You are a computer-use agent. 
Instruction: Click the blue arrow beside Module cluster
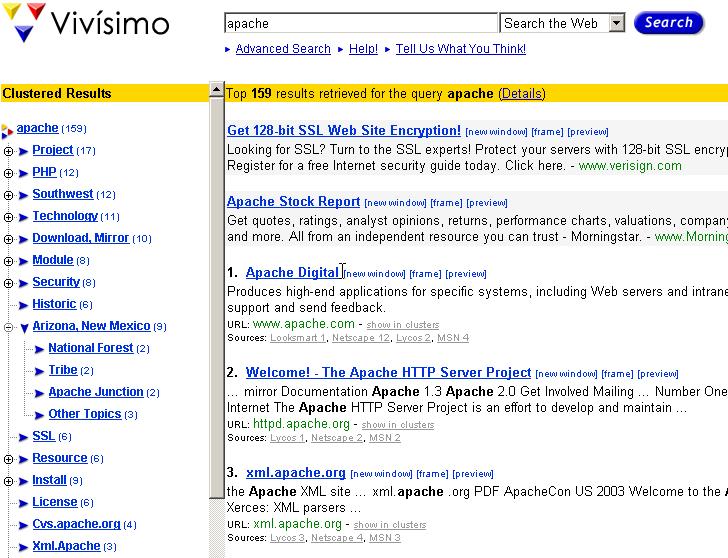tap(24, 261)
